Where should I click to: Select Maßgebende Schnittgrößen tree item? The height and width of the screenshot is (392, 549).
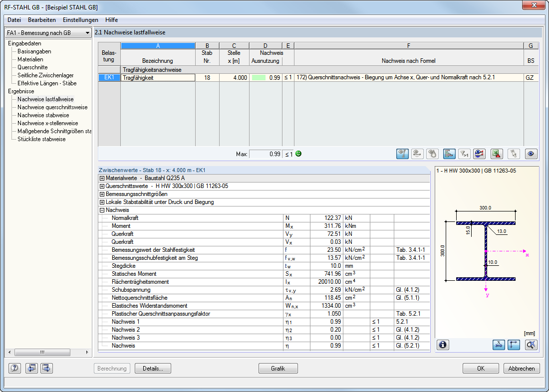pyautogui.click(x=54, y=131)
